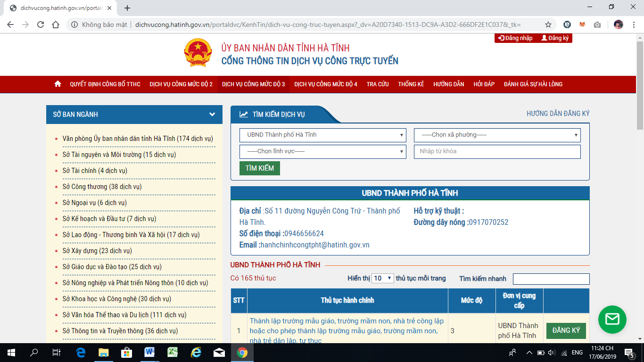Viewport: 644px width, 362px height.
Task: Open DỊCH VỤ CÔNG MỨC ĐỘ 2 menu
Action: pos(181,84)
